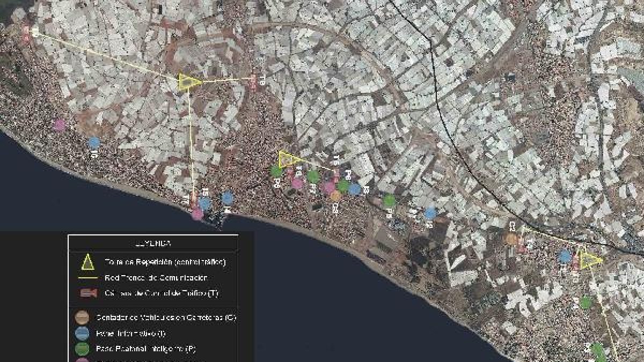Select the T9 traffic camera marker
The height and width of the screenshot is (362, 644).
[253, 81]
